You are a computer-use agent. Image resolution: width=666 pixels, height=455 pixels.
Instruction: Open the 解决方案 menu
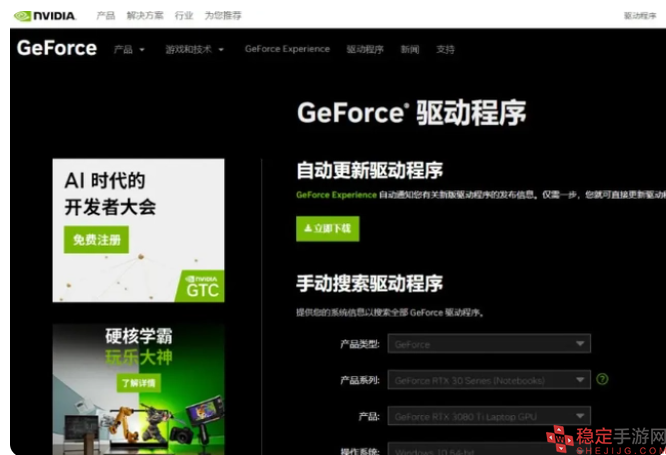(x=145, y=16)
